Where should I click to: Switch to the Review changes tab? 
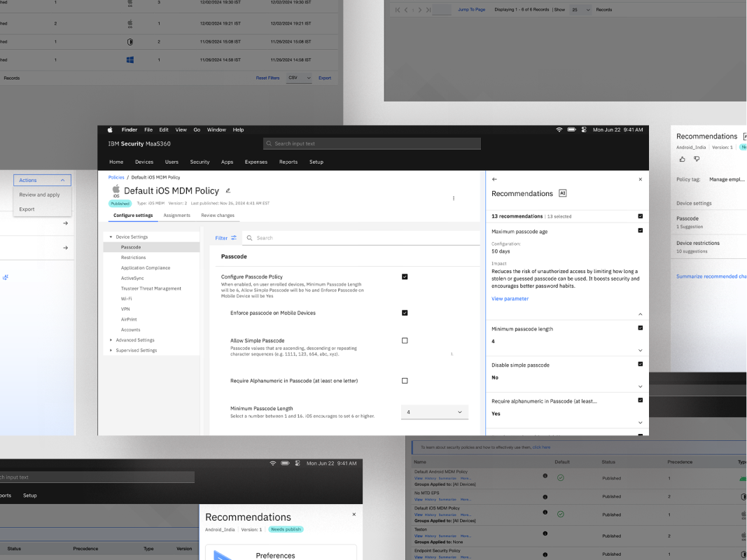pos(218,216)
